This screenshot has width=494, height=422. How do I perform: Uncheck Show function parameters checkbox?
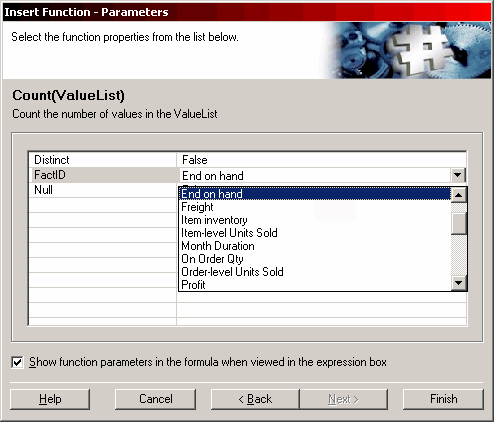click(17, 362)
